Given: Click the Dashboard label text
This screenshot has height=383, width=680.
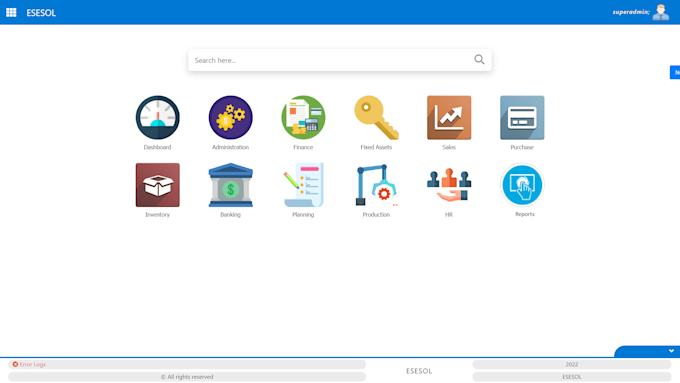Looking at the screenshot, I should (x=157, y=147).
